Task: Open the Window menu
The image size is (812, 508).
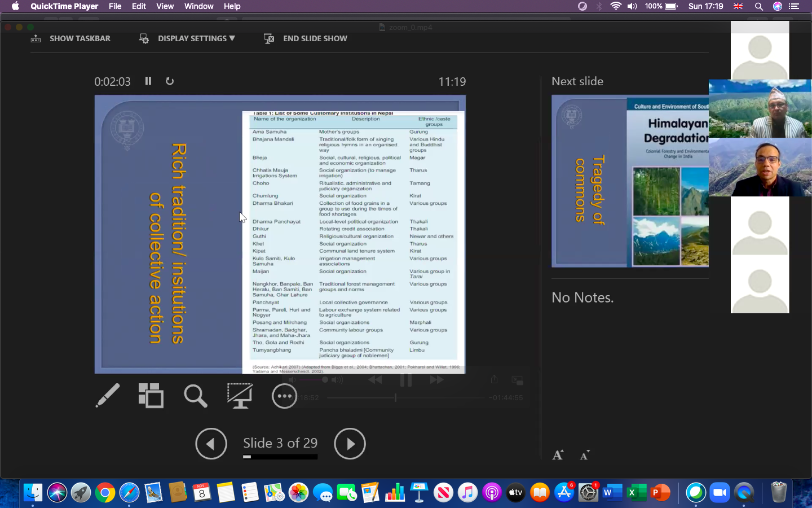Action: click(198, 6)
